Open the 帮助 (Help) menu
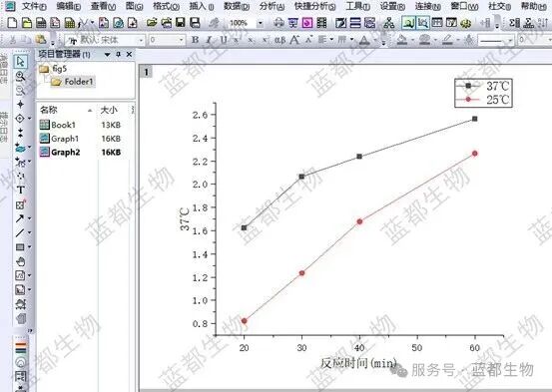 pyautogui.click(x=534, y=6)
